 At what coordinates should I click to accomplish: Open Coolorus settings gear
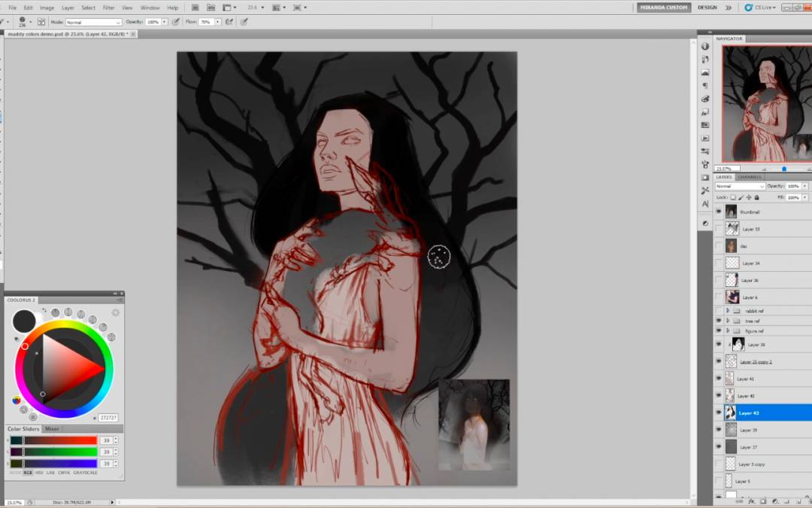(x=116, y=312)
